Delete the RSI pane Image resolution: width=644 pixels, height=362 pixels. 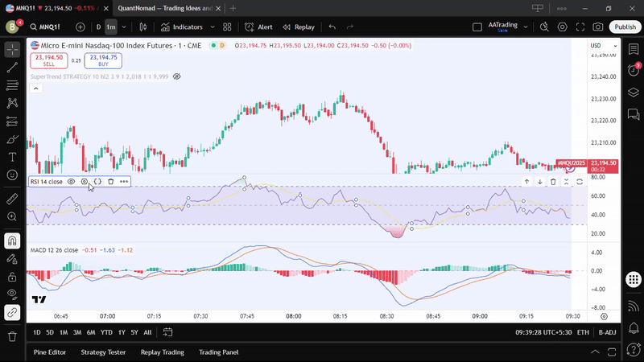(x=553, y=182)
